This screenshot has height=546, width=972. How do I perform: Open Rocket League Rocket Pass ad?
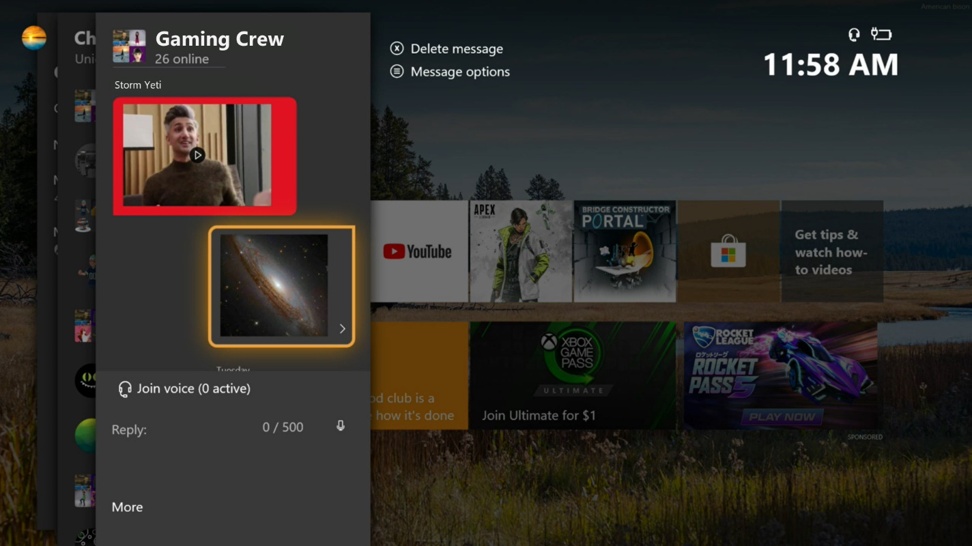coord(780,376)
